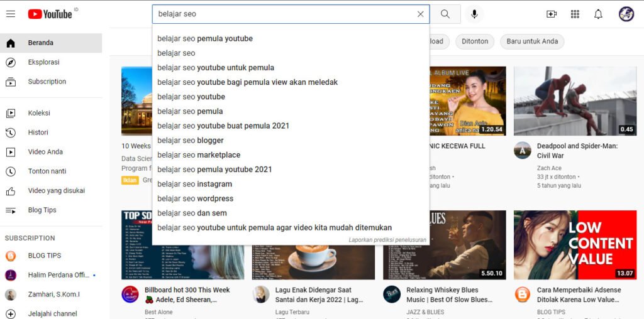The height and width of the screenshot is (319, 644).
Task: Open Deadpool and Spider-Man video thumbnail
Action: 575,101
